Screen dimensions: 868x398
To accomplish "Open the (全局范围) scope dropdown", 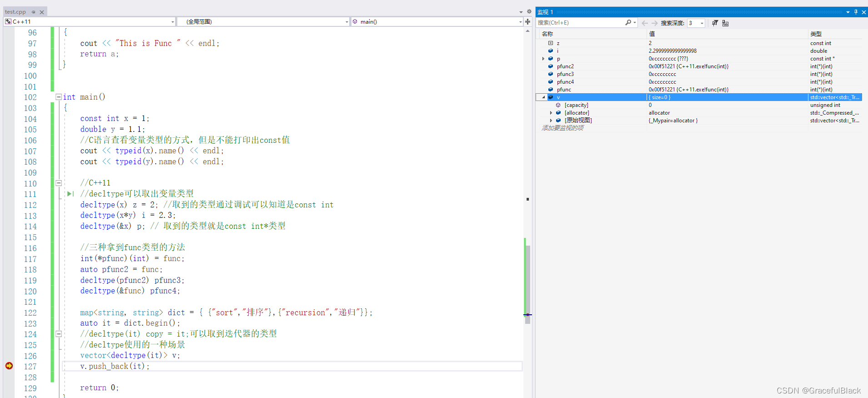I will 347,22.
